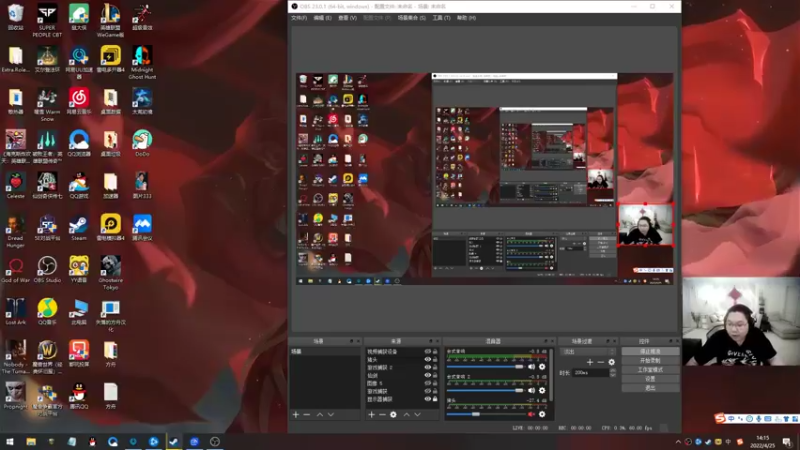The width and height of the screenshot is (800, 450).
Task: Add a new scene with the plus icon
Action: [296, 415]
